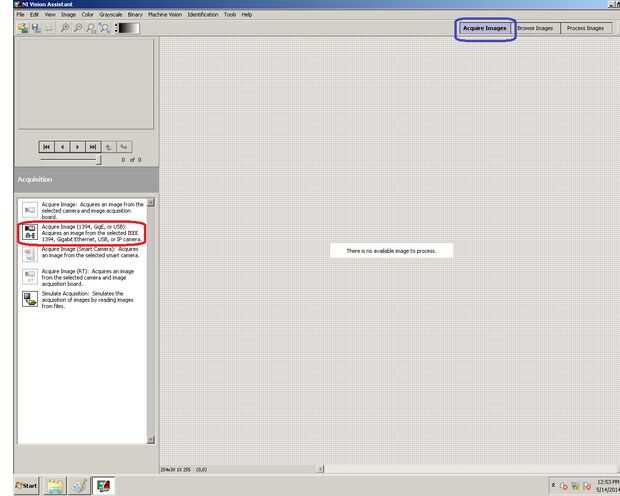620x496 pixels.
Task: Click the Zoom In magnifier icon
Action: [x=65, y=28]
